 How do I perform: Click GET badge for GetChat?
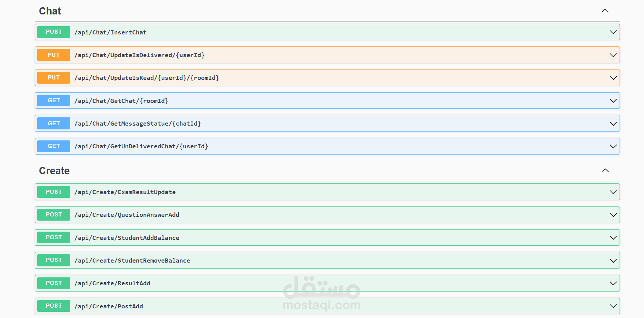pos(54,100)
